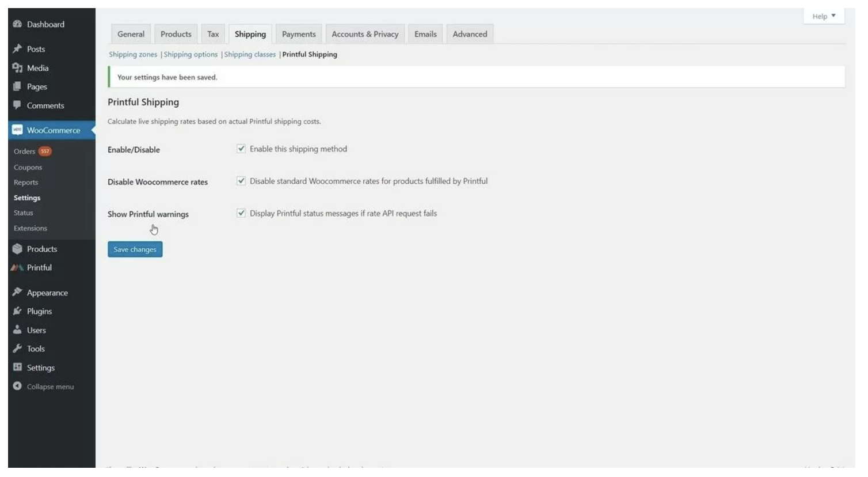This screenshot has height=477, width=868.
Task: Expand the Help dropdown
Action: (x=824, y=16)
